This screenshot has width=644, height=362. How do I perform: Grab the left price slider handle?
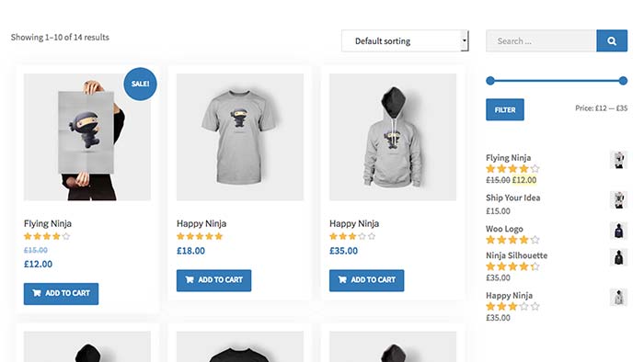point(490,81)
